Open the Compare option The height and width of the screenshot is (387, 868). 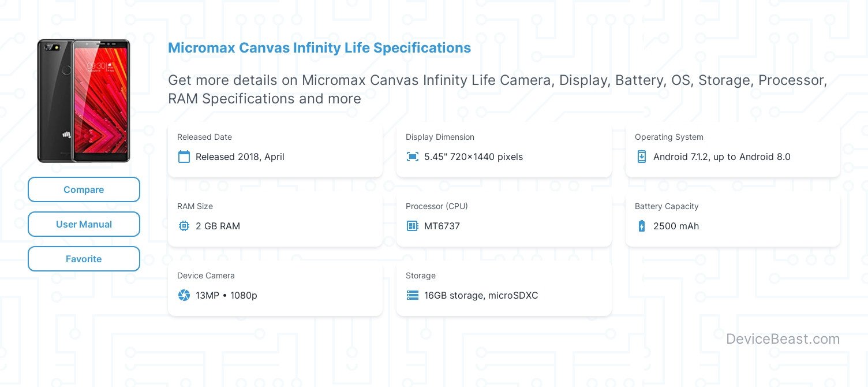(x=84, y=189)
